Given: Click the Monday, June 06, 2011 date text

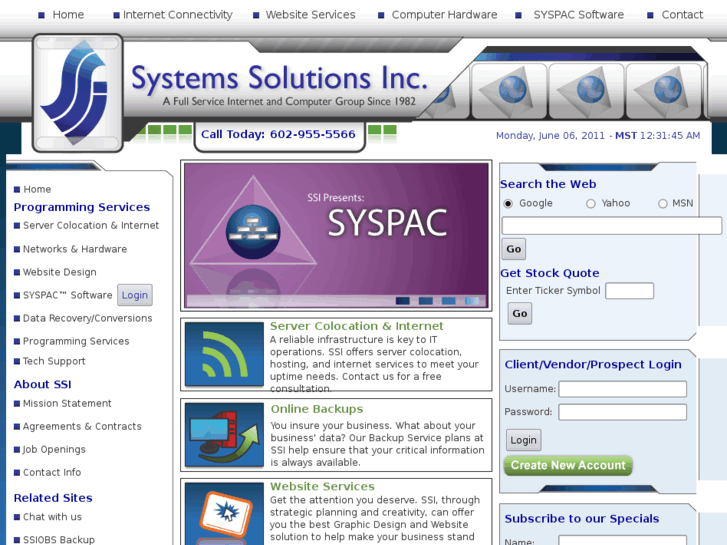Looking at the screenshot, I should pyautogui.click(x=550, y=136).
